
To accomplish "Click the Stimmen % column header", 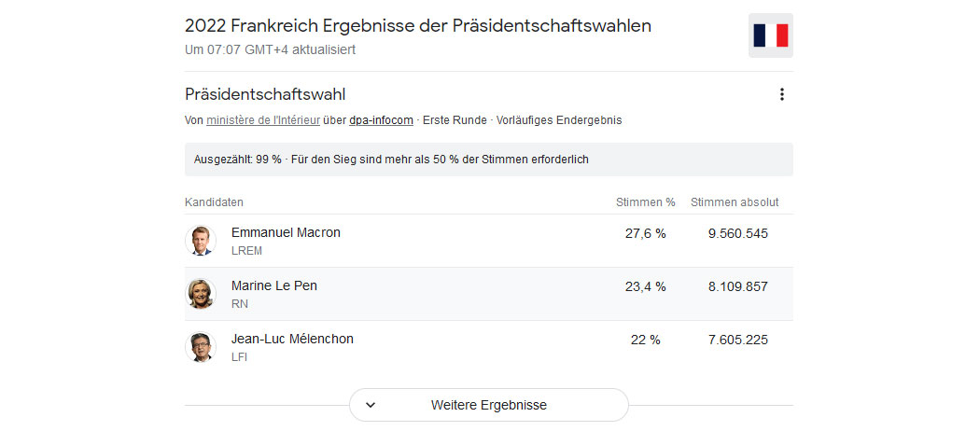I will [646, 202].
